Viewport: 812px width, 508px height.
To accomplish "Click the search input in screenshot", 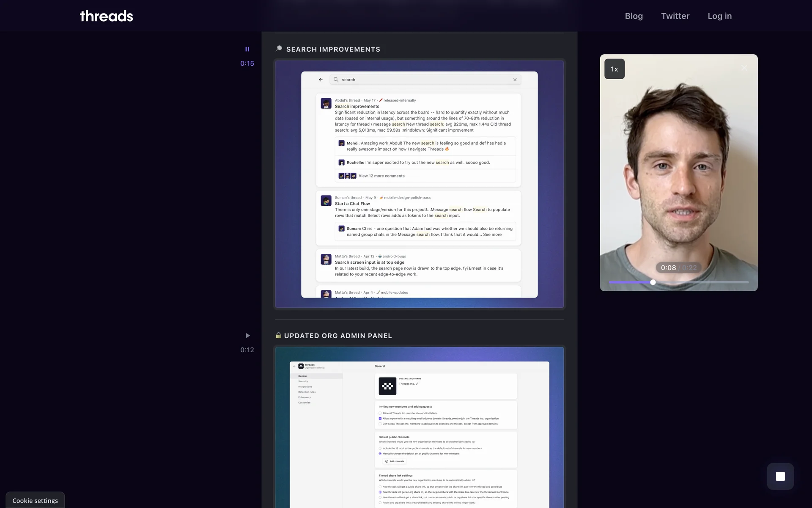I will tap(423, 80).
